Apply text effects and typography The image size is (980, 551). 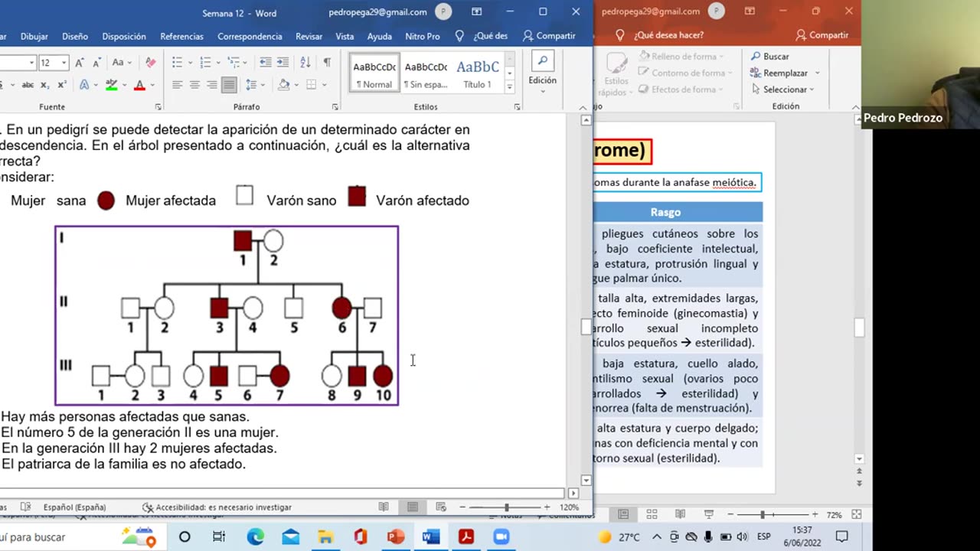point(84,85)
